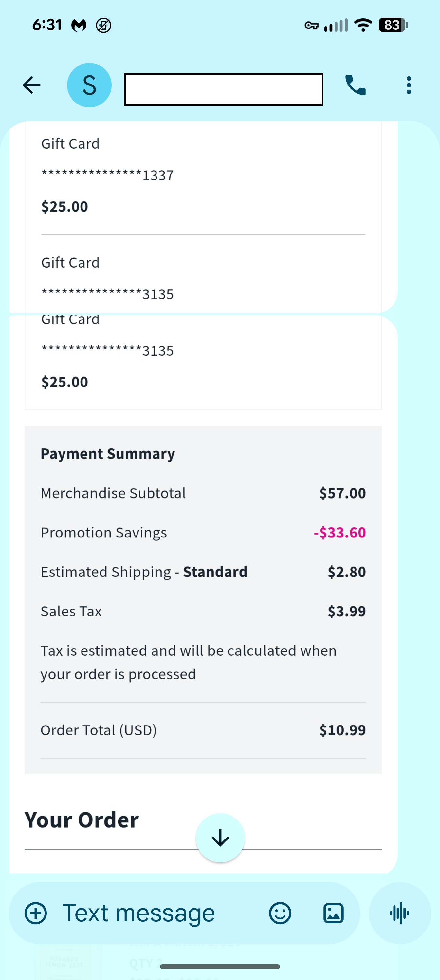Tap the Order Total $10.99 row
The image size is (440, 980).
(203, 730)
